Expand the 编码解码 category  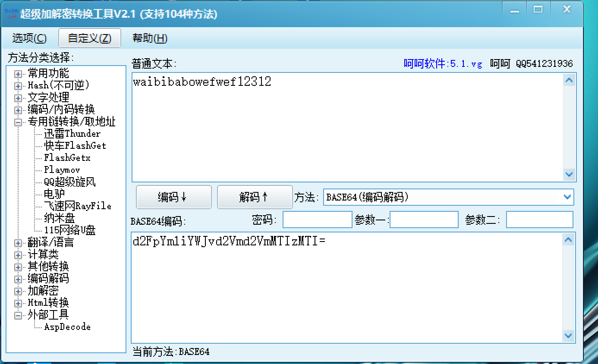(x=18, y=279)
